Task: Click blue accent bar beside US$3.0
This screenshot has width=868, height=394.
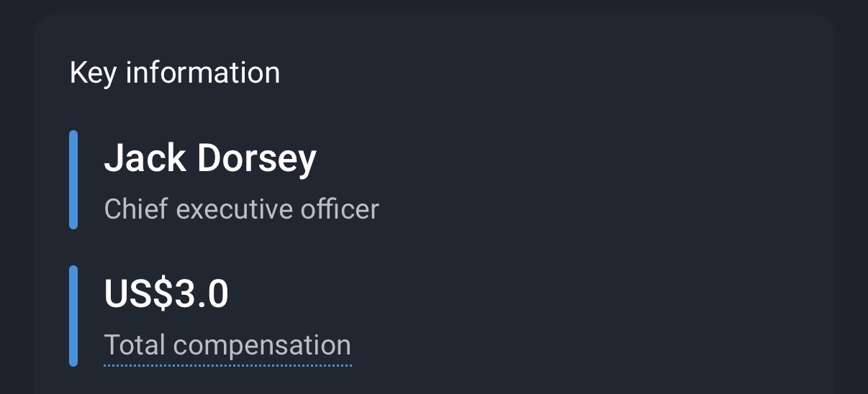Action: tap(73, 316)
